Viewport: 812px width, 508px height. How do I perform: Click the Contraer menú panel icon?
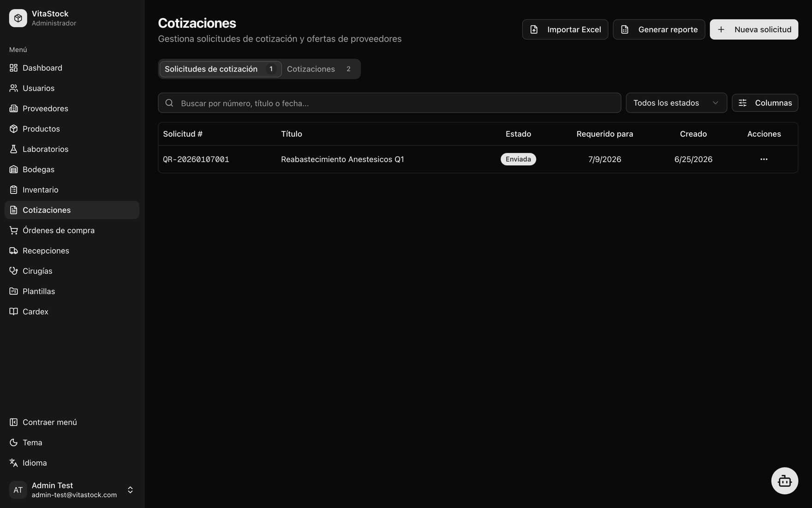(x=13, y=422)
